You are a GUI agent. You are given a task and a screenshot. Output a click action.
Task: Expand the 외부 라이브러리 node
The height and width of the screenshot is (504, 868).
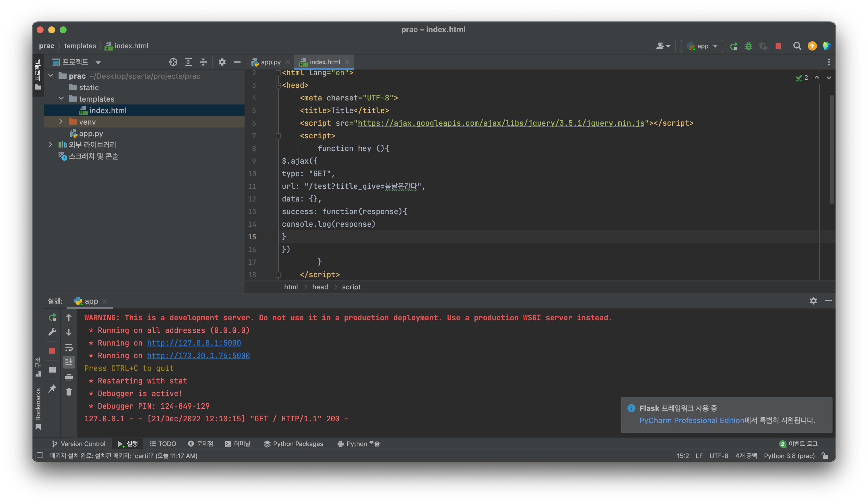[x=51, y=145]
